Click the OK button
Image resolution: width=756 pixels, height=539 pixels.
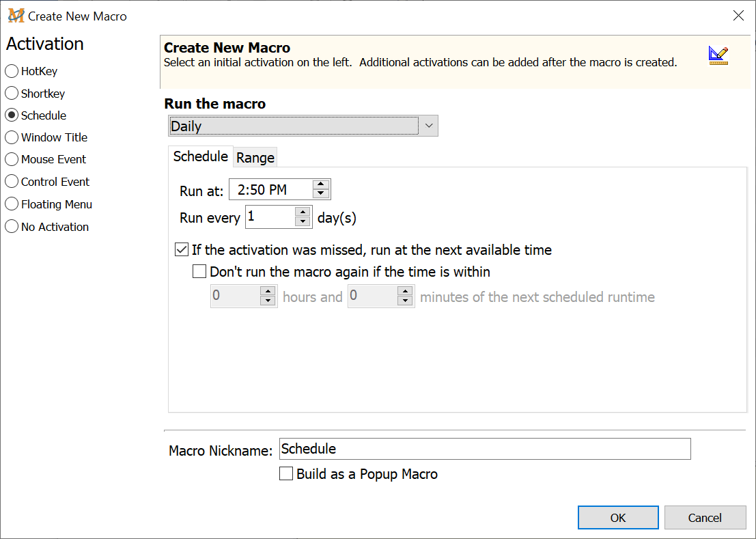coord(618,518)
